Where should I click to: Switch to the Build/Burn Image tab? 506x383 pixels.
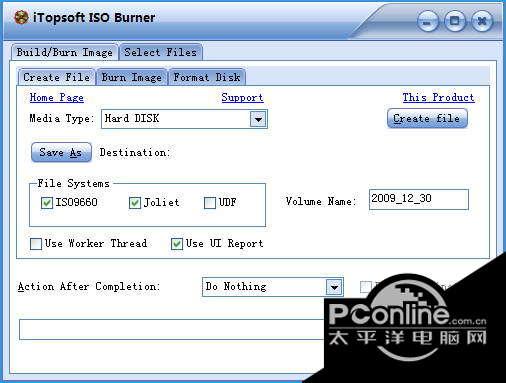click(x=64, y=52)
